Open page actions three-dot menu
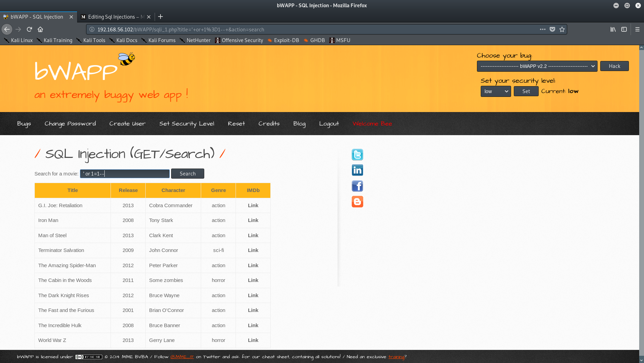Image resolution: width=644 pixels, height=363 pixels. [542, 29]
